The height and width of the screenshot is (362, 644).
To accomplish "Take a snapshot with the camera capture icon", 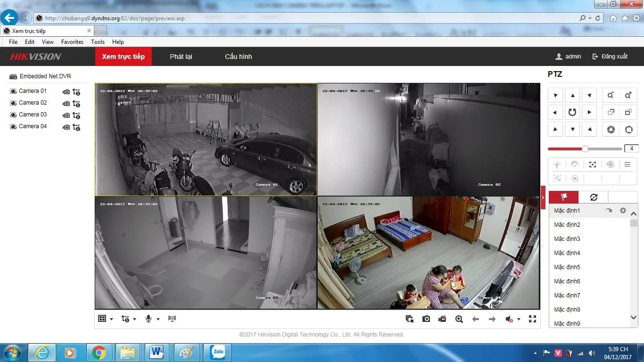I will pos(426,319).
